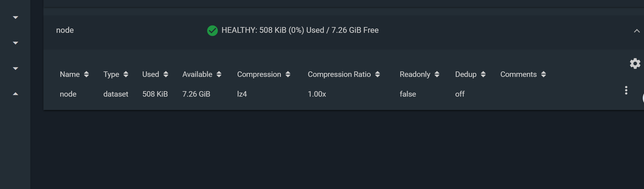Sort by Used column arrows

point(166,74)
